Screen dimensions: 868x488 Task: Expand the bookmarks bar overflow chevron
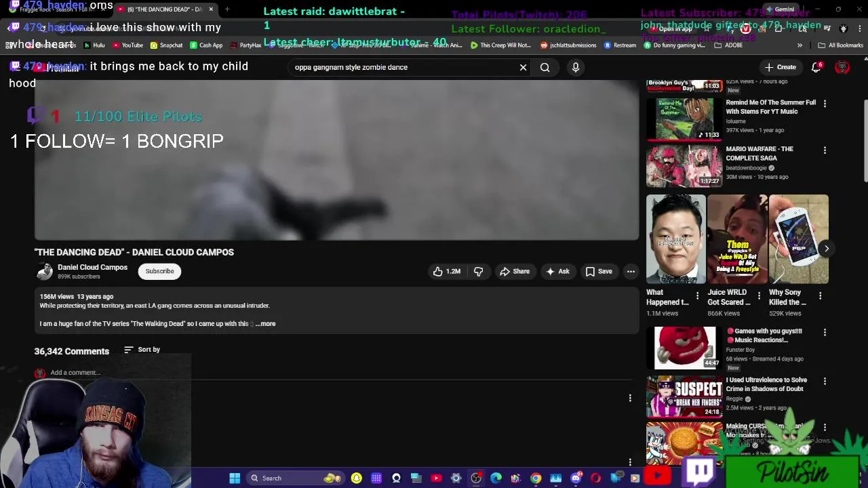click(800, 45)
